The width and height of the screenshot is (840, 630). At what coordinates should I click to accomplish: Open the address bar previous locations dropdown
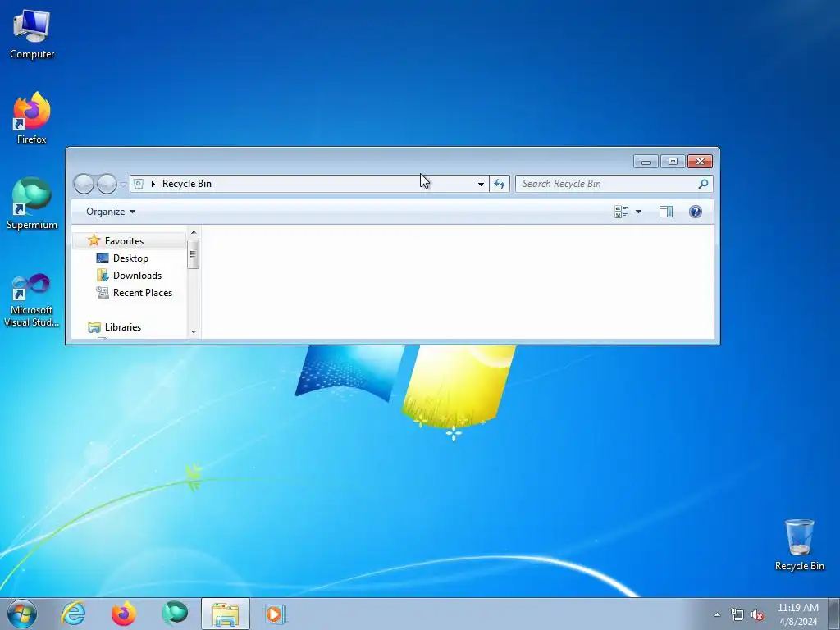tap(481, 184)
